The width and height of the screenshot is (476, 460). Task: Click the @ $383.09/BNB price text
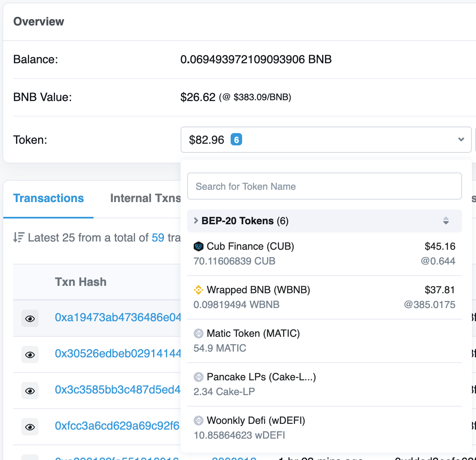pos(255,97)
